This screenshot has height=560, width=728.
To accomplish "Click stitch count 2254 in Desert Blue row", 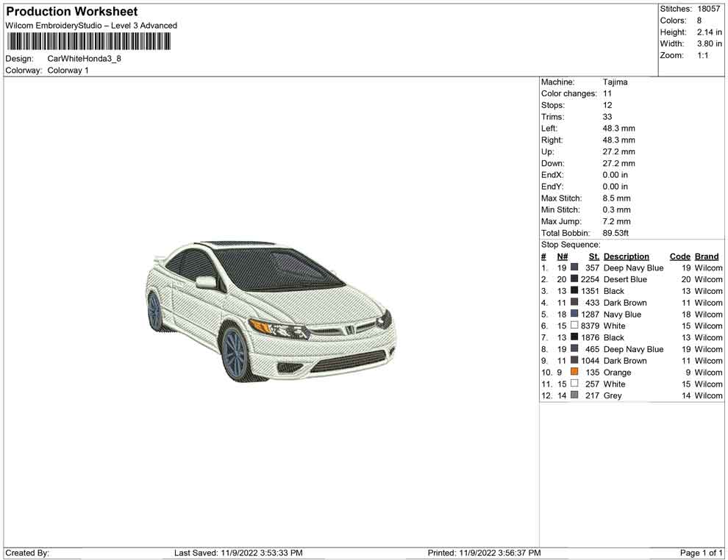I will click(590, 279).
